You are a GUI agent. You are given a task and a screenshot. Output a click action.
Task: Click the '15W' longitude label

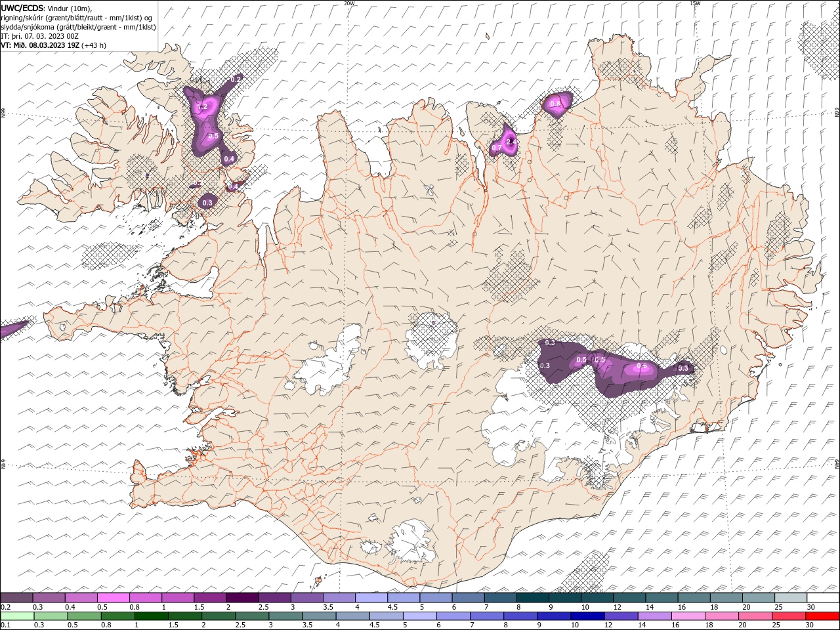pyautogui.click(x=696, y=3)
